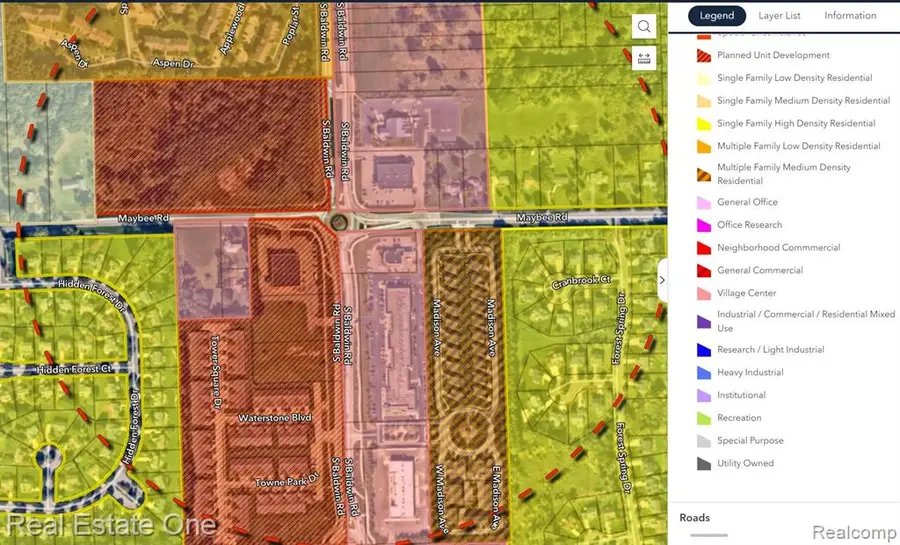Click the Village Center legend label
The height and width of the screenshot is (545, 900).
(x=746, y=293)
